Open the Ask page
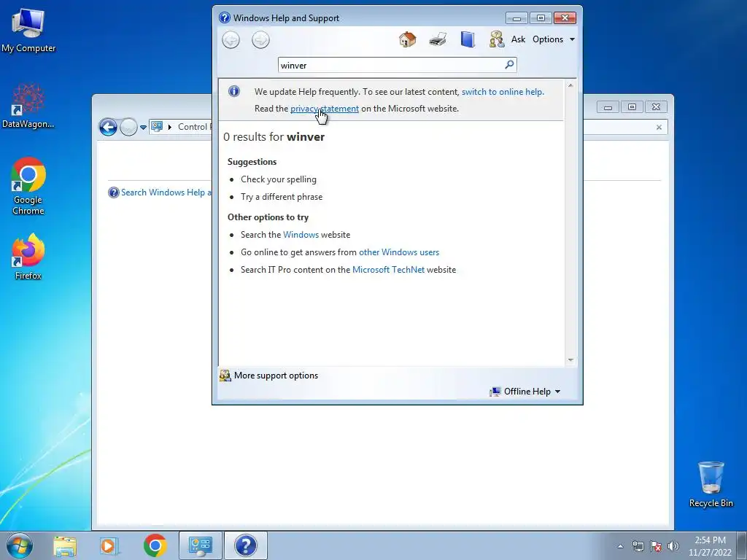747x560 pixels. pos(518,39)
